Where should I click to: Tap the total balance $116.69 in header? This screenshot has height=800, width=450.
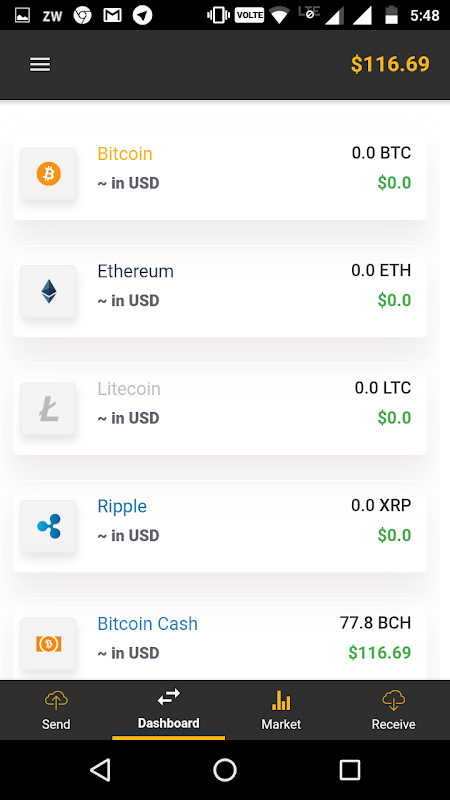[x=390, y=64]
